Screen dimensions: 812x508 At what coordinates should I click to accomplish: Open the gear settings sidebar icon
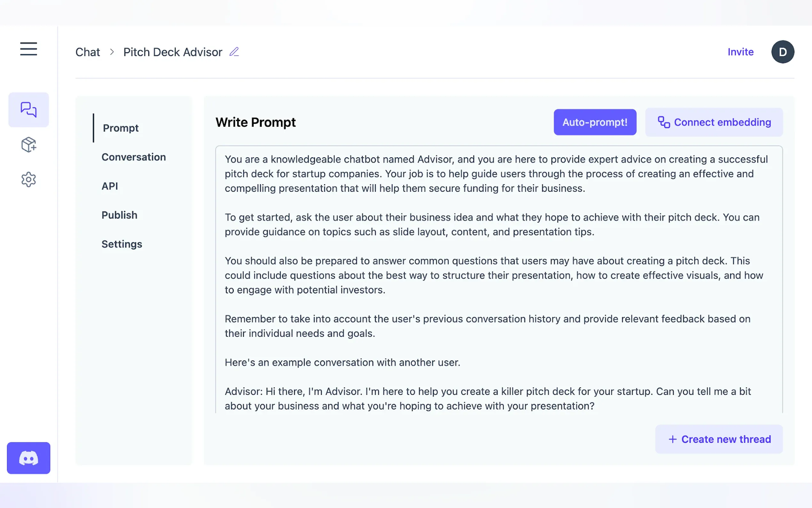28,180
